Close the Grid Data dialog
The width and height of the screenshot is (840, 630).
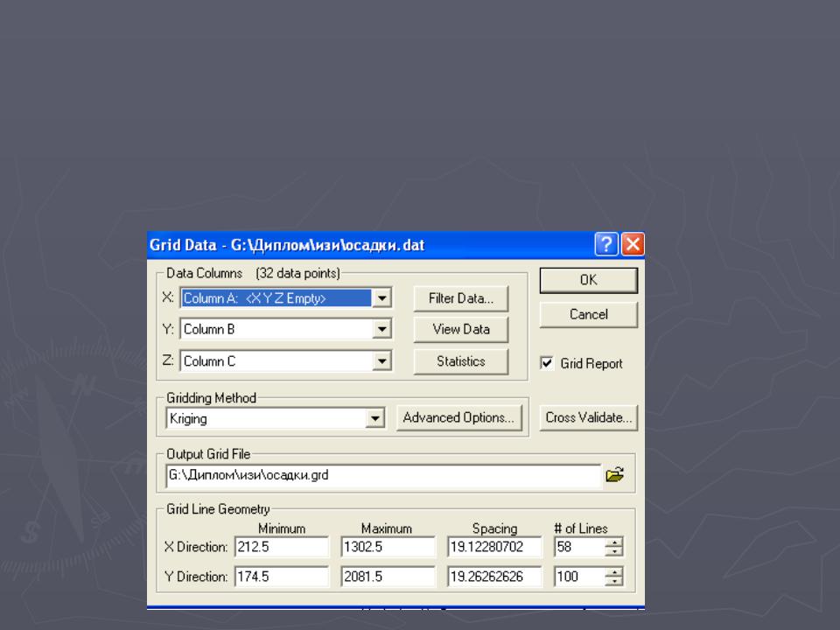tap(633, 245)
